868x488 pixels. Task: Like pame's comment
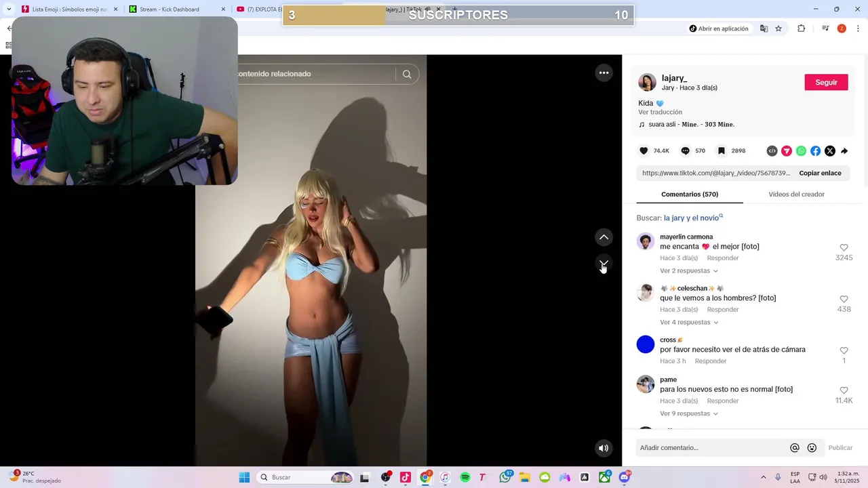click(x=844, y=391)
